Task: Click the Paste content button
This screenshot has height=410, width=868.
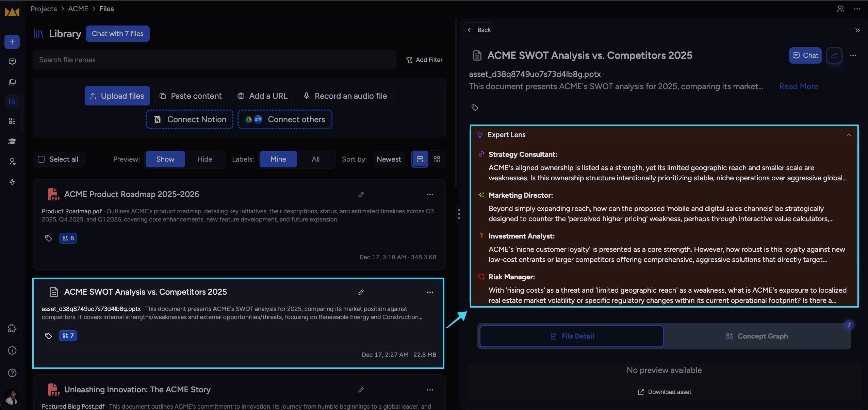Action: (x=191, y=96)
